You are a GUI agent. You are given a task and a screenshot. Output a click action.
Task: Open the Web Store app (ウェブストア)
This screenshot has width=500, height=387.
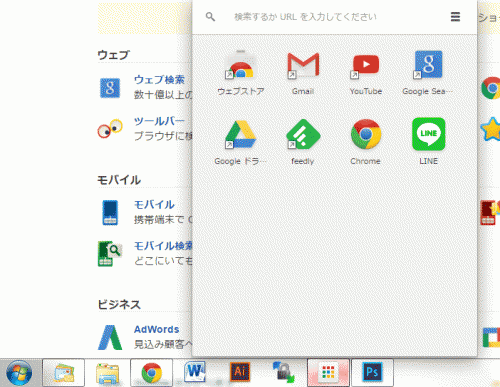[241, 65]
